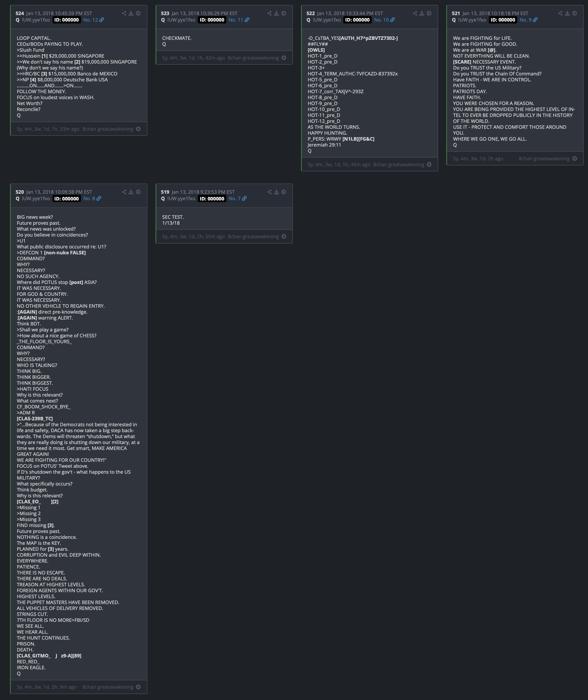
Task: Open post 522 with the circled arrow
Action: [429, 13]
